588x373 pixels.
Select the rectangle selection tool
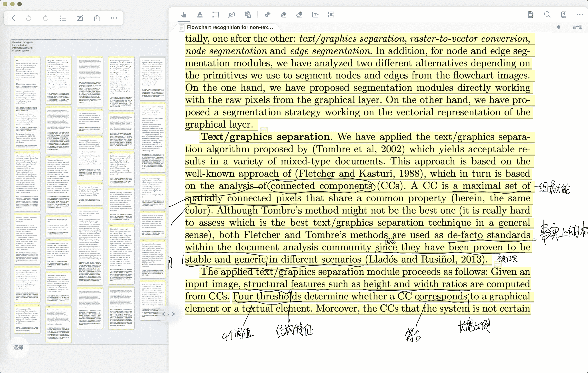pyautogui.click(x=216, y=15)
